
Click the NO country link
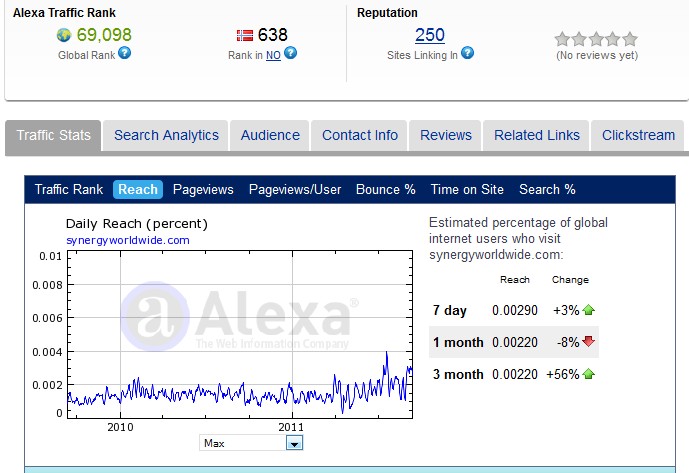tap(273, 55)
